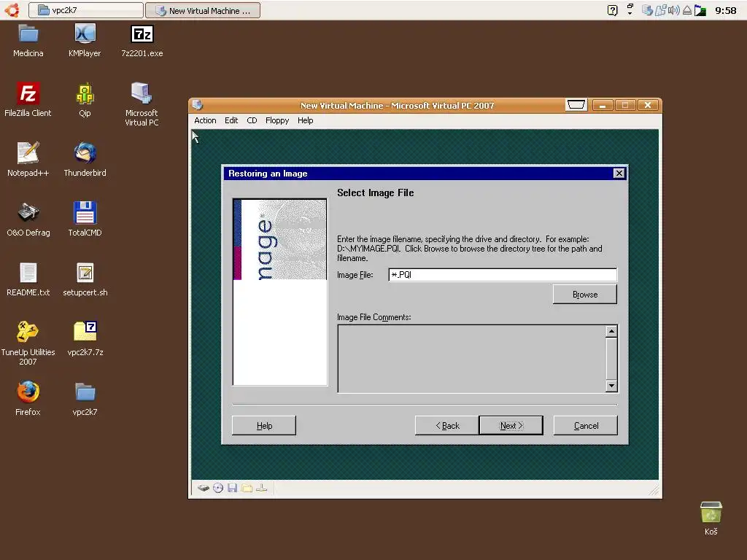Viewport: 747px width, 560px height.
Task: Select the vpc2k7 folder desktop icon
Action: point(85,399)
